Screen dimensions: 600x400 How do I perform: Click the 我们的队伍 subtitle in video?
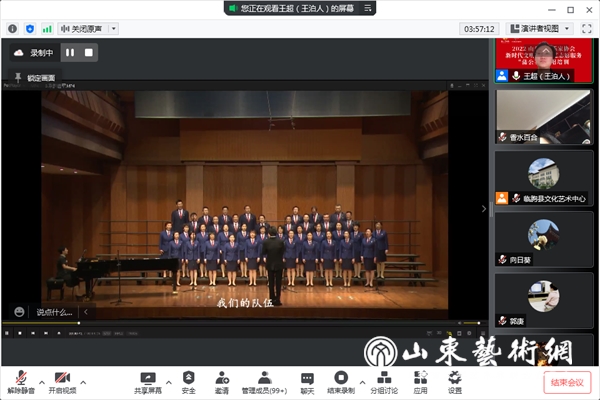[245, 303]
